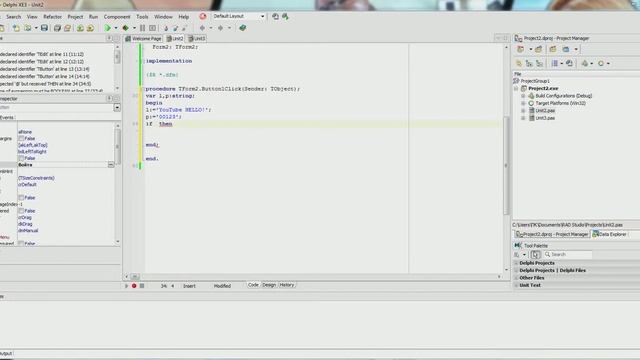
Task: Click the TEdit error at line 11 message
Action: (x=42, y=54)
